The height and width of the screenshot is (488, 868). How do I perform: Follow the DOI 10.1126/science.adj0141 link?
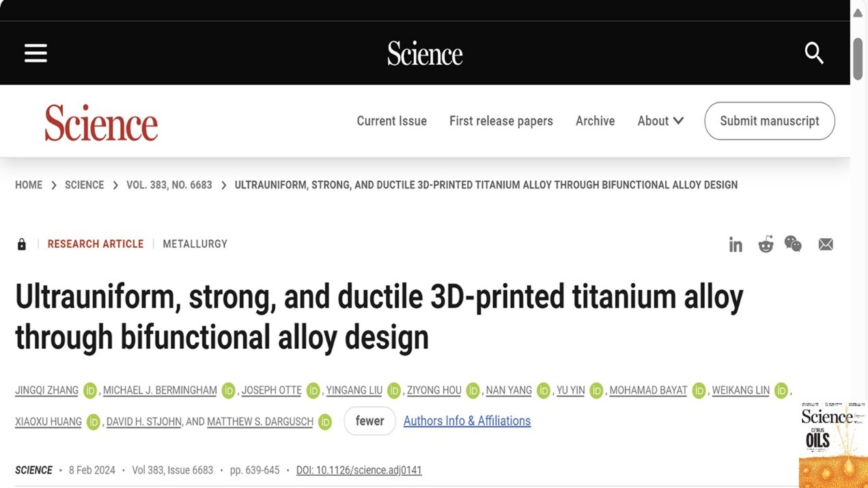click(360, 470)
